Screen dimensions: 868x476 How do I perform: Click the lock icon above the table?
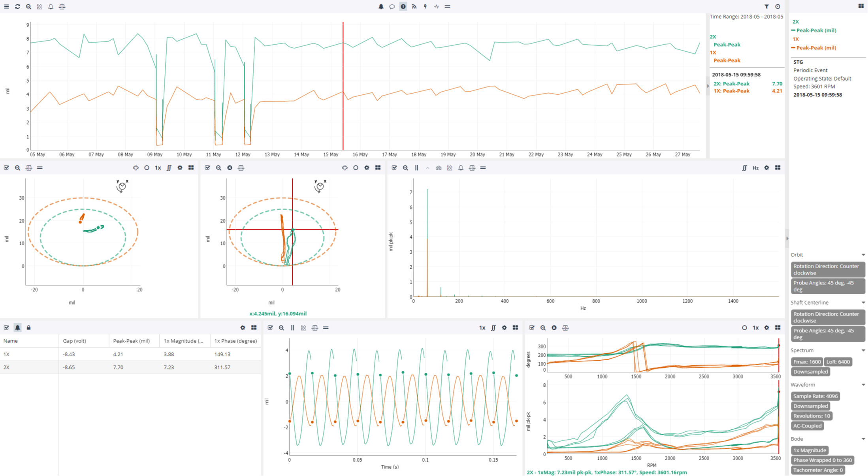[x=28, y=327]
